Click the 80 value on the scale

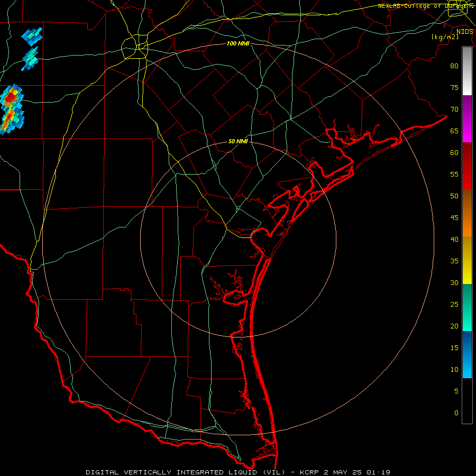coord(454,66)
